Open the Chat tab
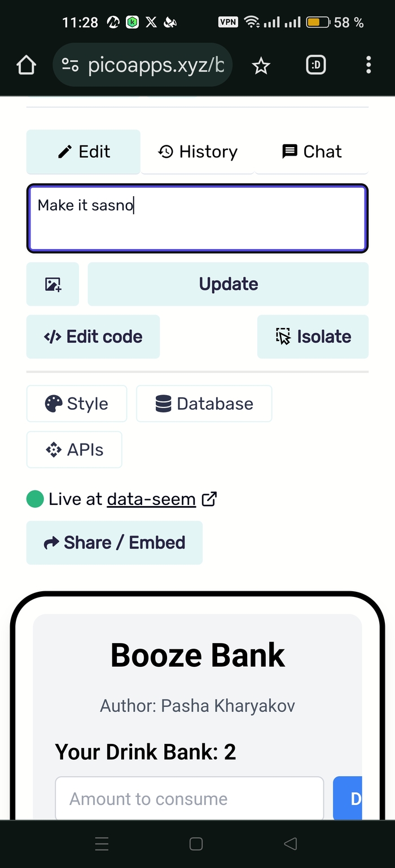Image resolution: width=395 pixels, height=868 pixels. (x=311, y=152)
